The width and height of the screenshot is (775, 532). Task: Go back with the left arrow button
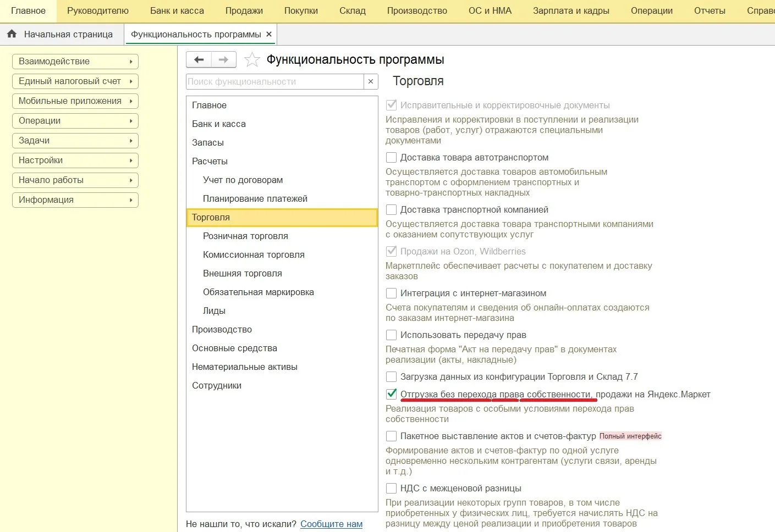[x=199, y=59]
